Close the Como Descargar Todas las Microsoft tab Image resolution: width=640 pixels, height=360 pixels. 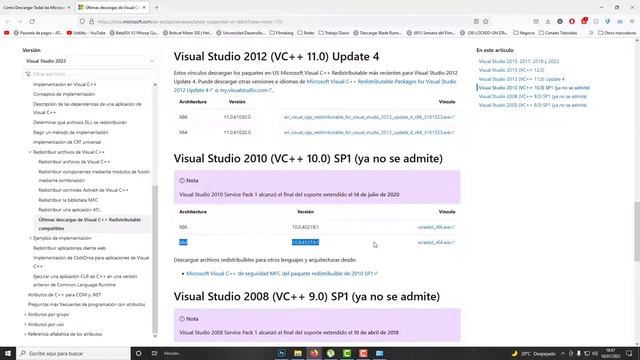click(69, 7)
